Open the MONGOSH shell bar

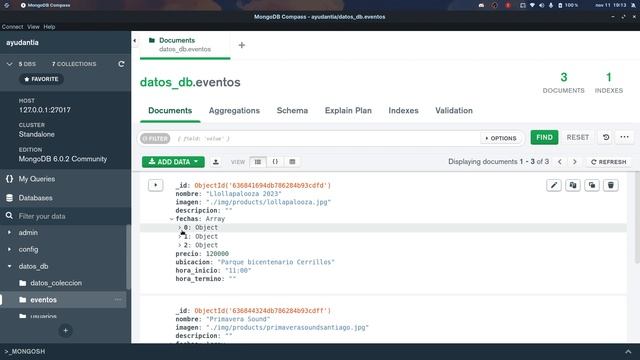[x=24, y=351]
